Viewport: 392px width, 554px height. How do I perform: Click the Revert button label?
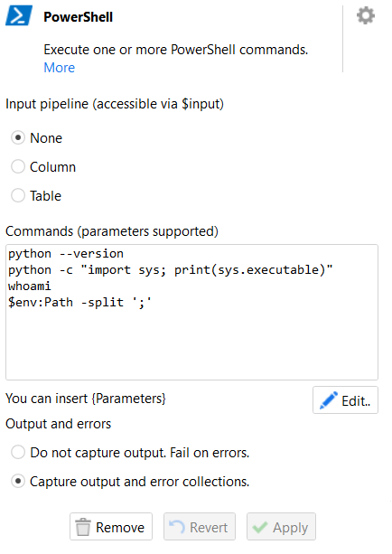pos(209,528)
